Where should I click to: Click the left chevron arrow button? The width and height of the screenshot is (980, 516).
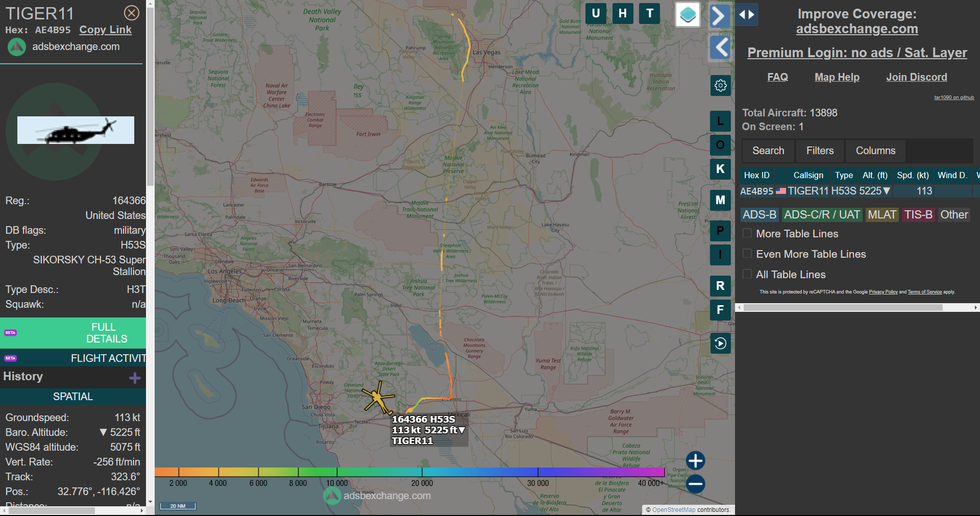click(721, 47)
